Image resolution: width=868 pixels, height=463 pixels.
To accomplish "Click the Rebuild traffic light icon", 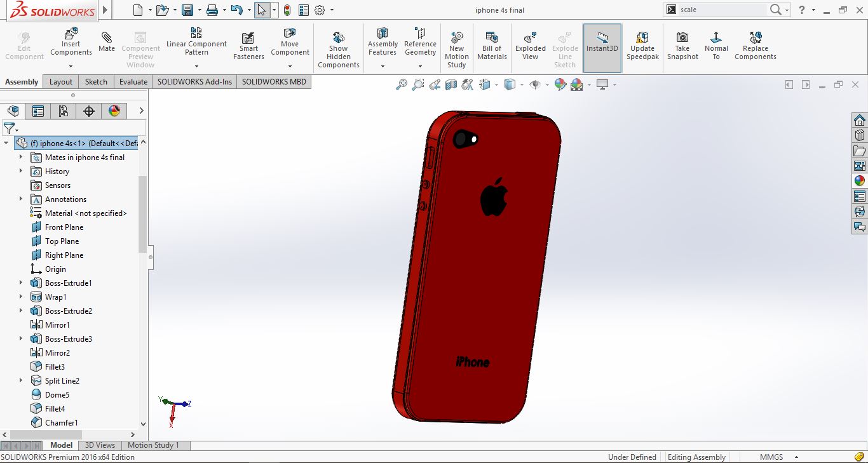I will click(x=287, y=10).
